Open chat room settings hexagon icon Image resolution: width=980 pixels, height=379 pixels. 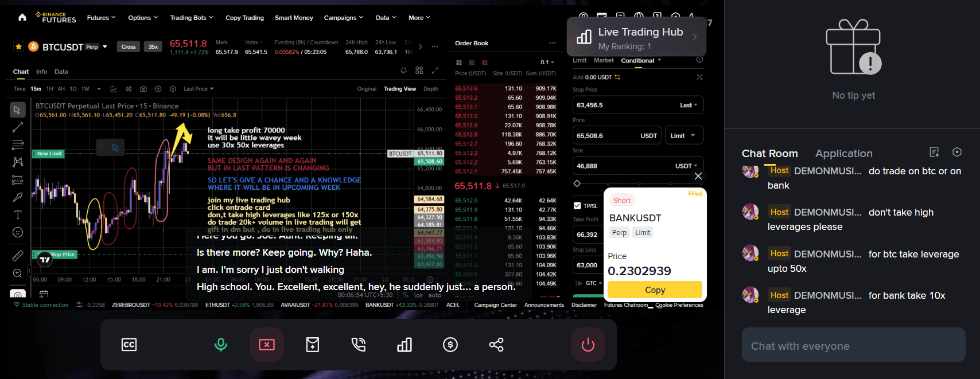[957, 152]
